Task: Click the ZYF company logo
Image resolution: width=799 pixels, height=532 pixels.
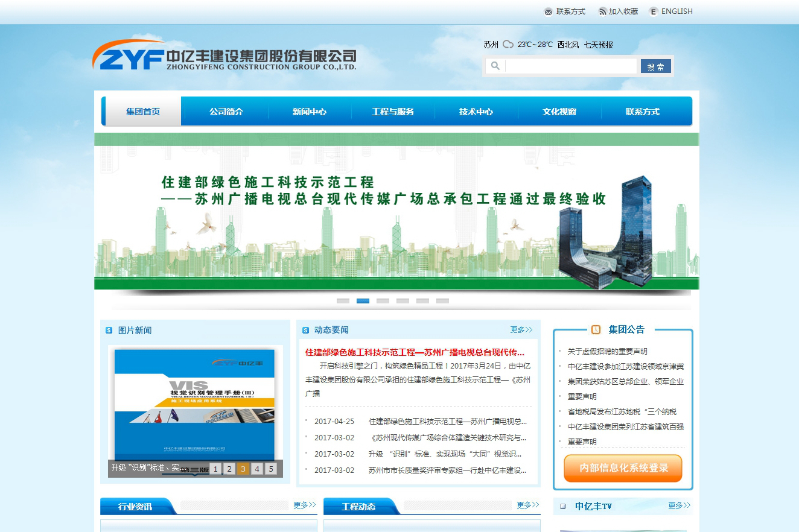Action: point(224,55)
